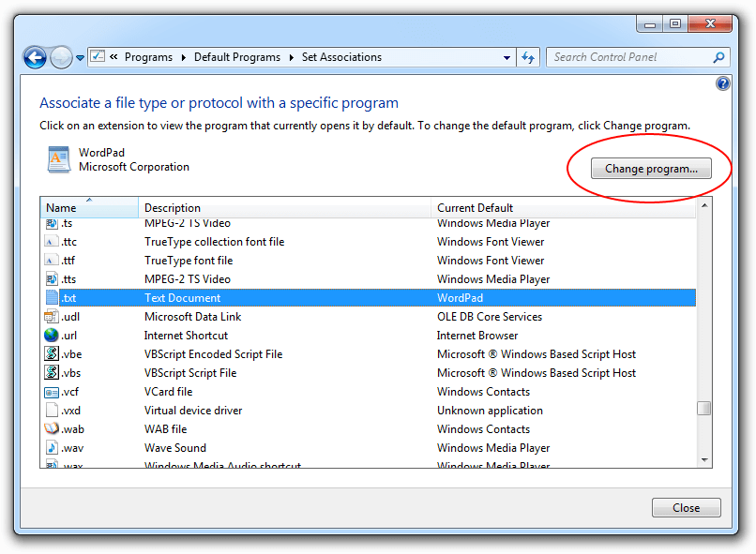Select the .vxd blank file icon
This screenshot has height=554, width=756.
(51, 411)
